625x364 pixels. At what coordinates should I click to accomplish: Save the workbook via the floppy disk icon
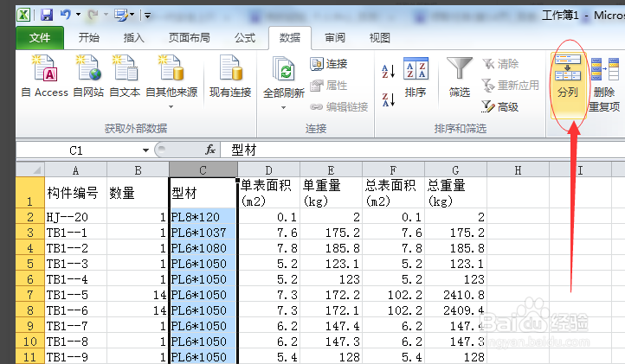pyautogui.click(x=47, y=16)
